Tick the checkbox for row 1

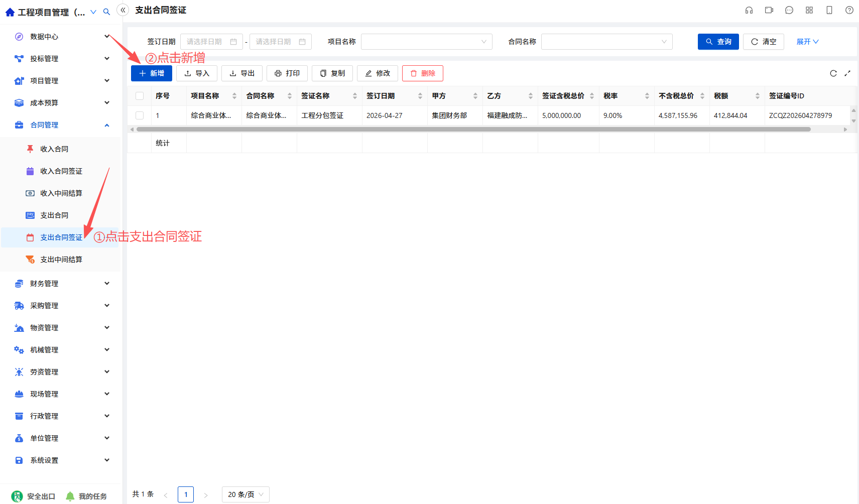pos(140,115)
